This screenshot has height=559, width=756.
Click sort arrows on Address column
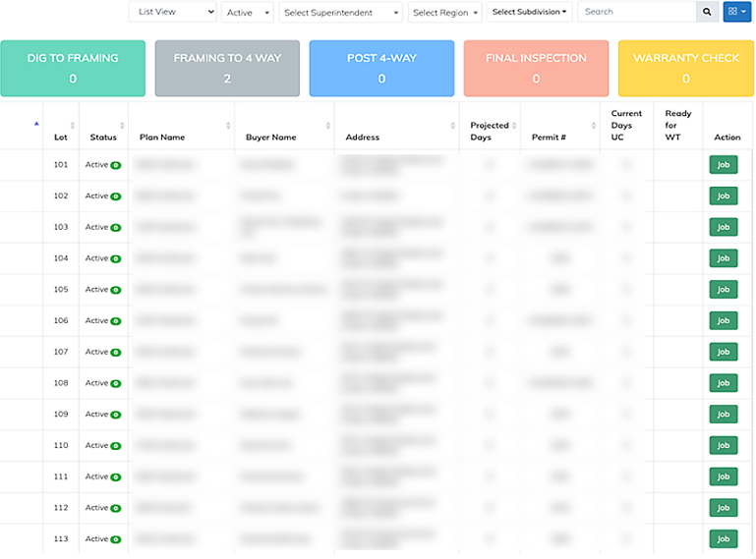452,126
